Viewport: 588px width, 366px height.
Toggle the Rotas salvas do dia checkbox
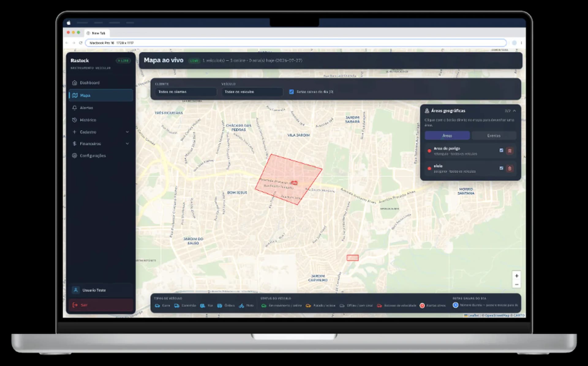coord(292,92)
